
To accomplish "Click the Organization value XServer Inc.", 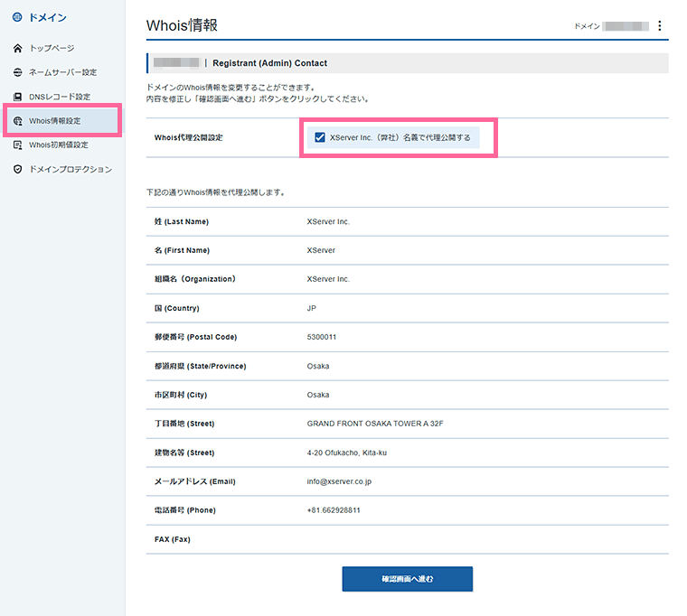I will (328, 279).
